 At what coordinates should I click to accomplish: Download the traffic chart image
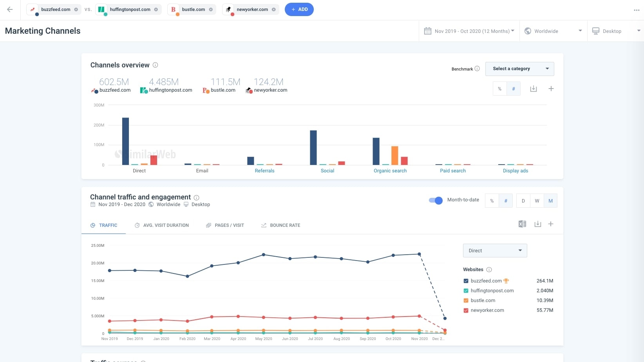click(x=538, y=224)
